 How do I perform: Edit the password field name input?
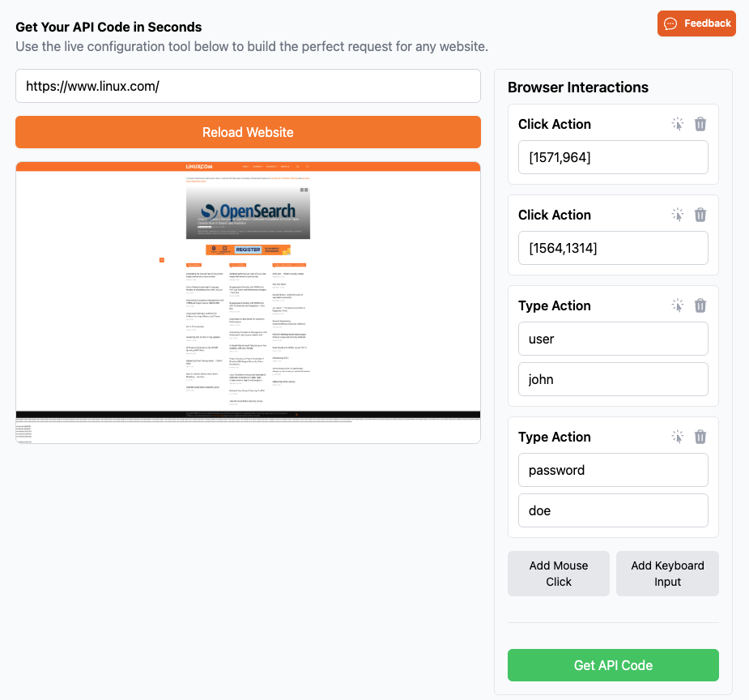(613, 470)
